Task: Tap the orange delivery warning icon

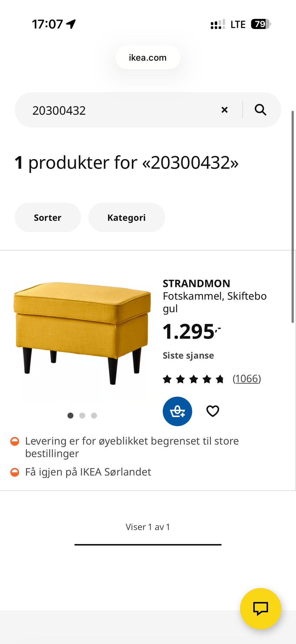Action: coord(15,441)
